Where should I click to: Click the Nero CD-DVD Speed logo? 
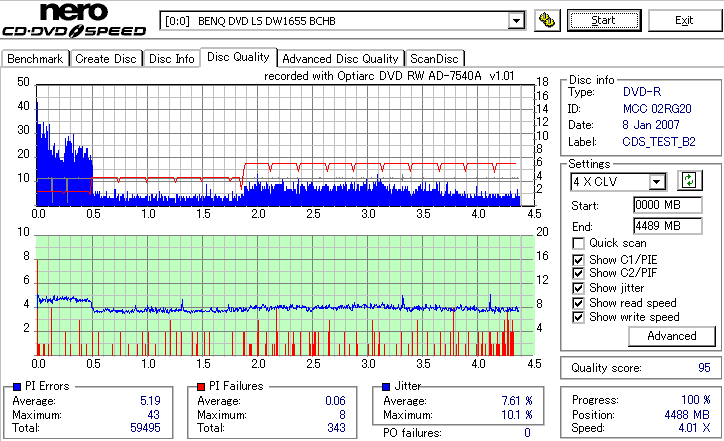click(x=74, y=19)
